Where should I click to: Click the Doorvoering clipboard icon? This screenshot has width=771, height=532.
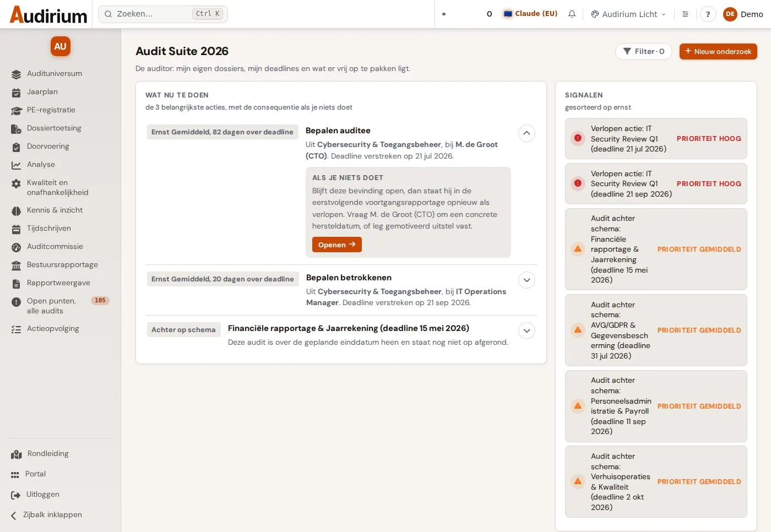17,146
